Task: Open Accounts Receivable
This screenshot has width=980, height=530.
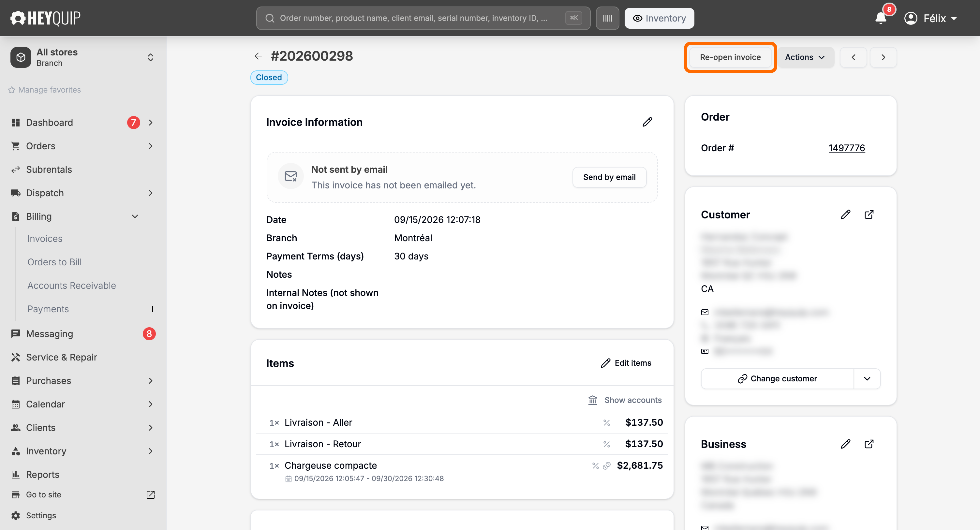Action: coord(71,286)
